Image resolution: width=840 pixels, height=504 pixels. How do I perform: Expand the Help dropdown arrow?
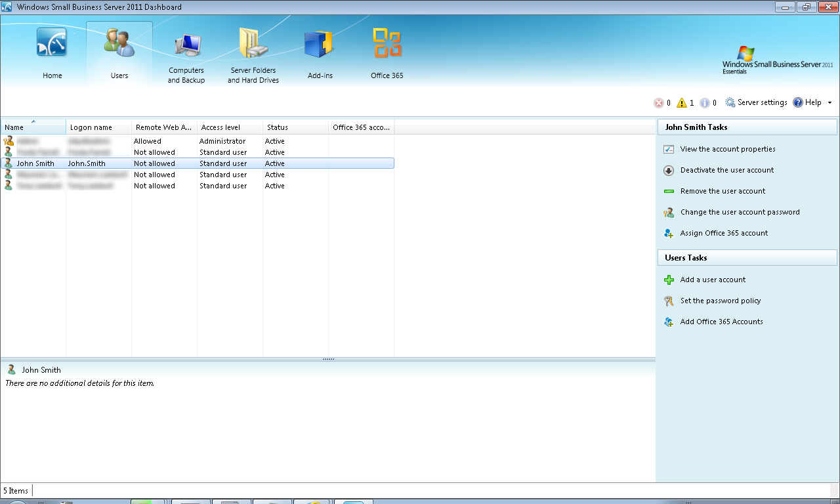coord(829,103)
